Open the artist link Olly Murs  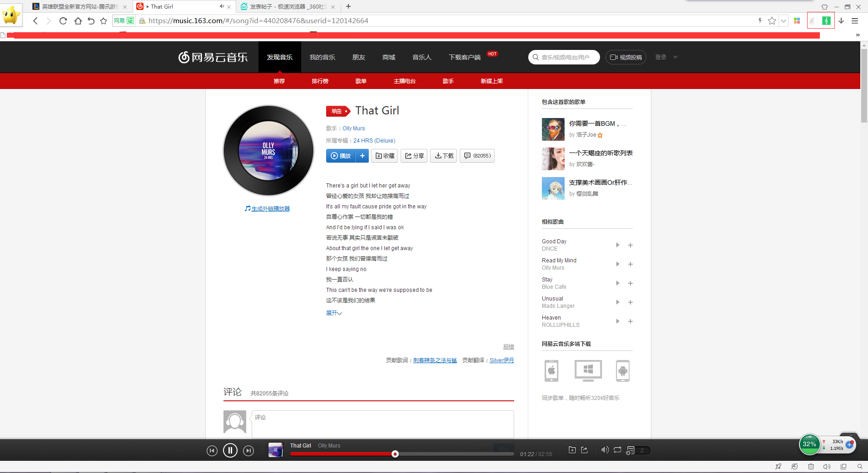[x=353, y=128]
